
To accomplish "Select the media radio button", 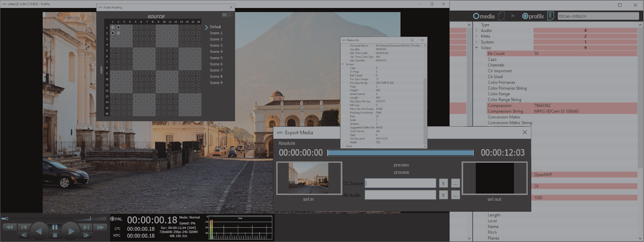I will tap(476, 16).
